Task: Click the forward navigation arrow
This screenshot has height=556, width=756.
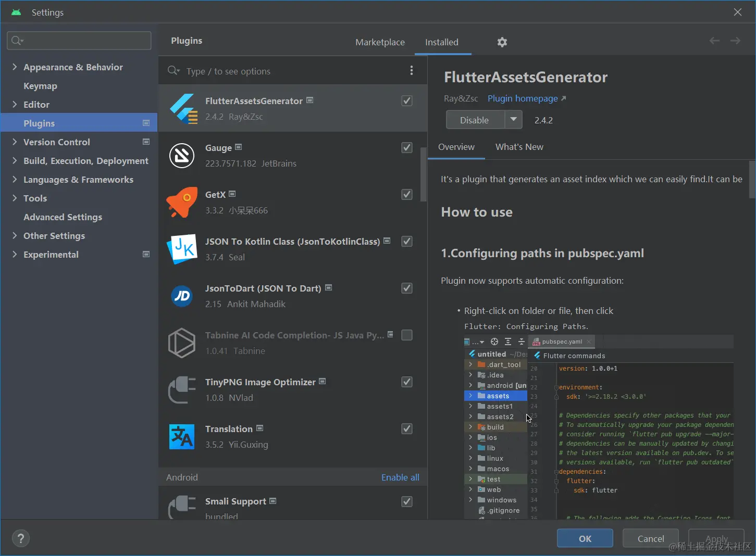Action: coord(735,41)
